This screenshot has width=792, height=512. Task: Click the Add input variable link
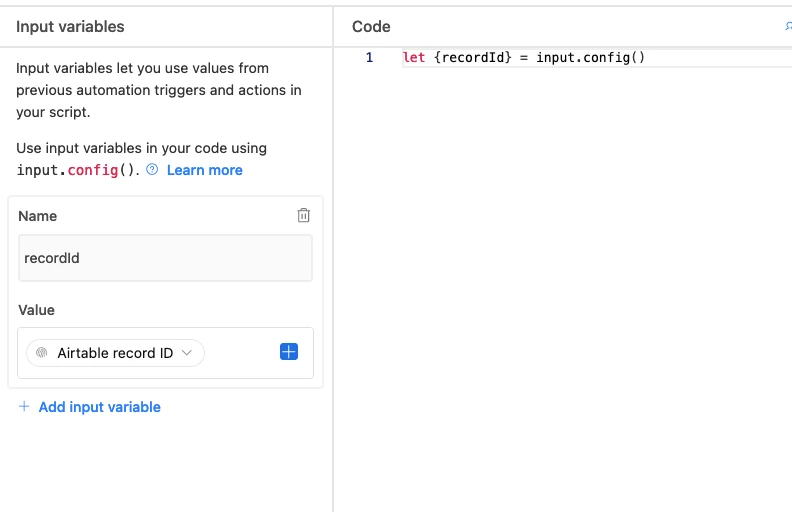pyautogui.click(x=100, y=407)
